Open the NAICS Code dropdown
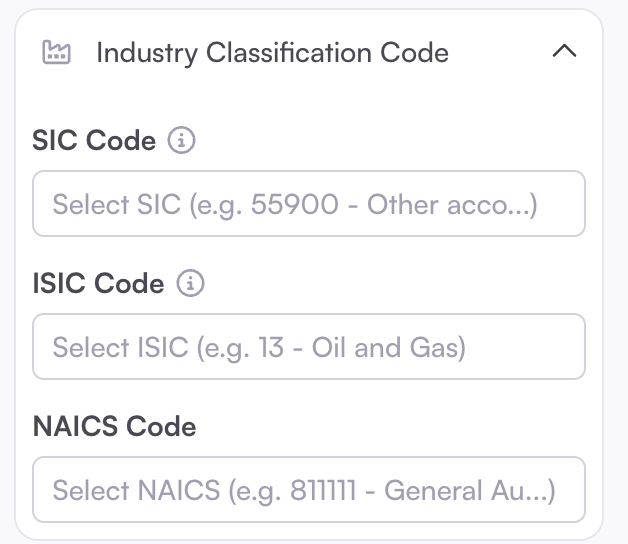The image size is (628, 544). [x=308, y=490]
